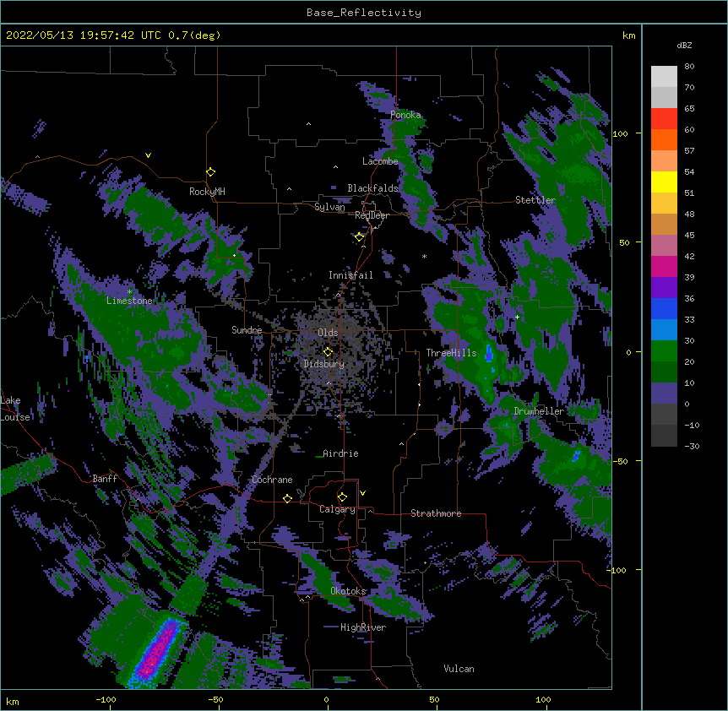Viewport: 728px width, 711px height.
Task: Select the Olds label
Action: 328,333
